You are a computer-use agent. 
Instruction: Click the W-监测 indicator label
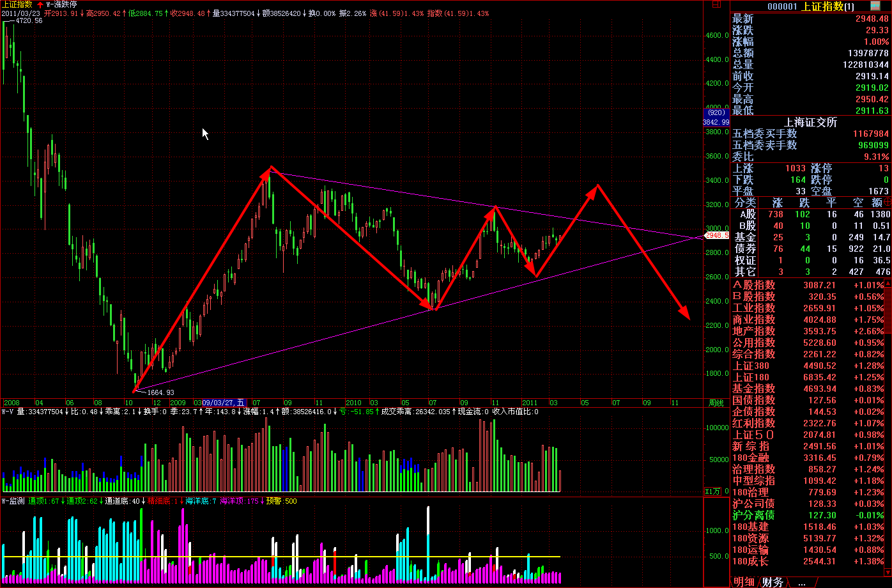coord(13,501)
